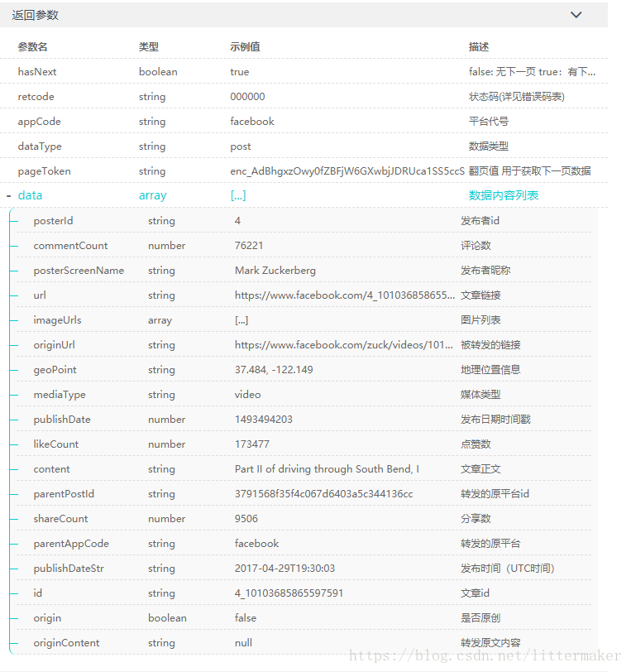Click the 000000 retcode example value
This screenshot has height=672, width=631.
pyautogui.click(x=247, y=97)
